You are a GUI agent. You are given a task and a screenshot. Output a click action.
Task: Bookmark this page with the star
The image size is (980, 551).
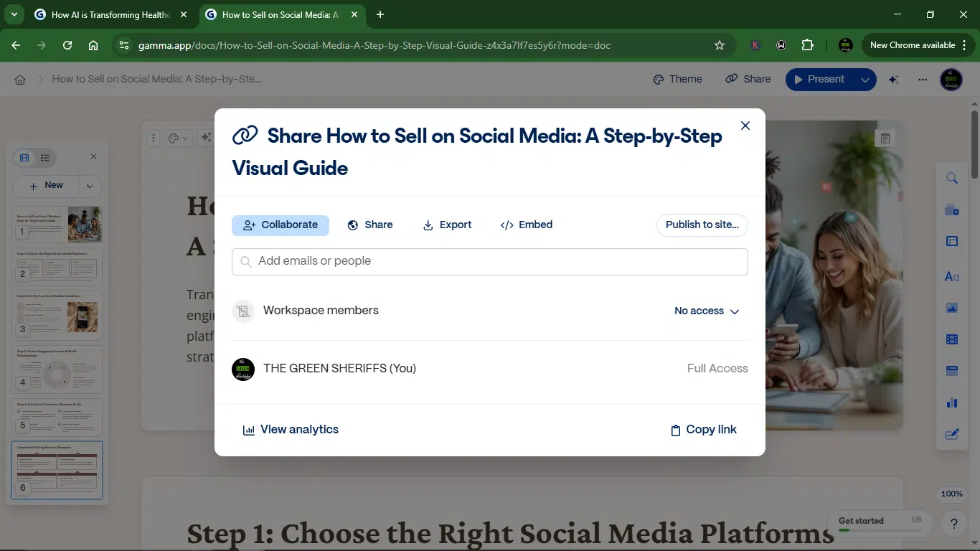coord(720,45)
